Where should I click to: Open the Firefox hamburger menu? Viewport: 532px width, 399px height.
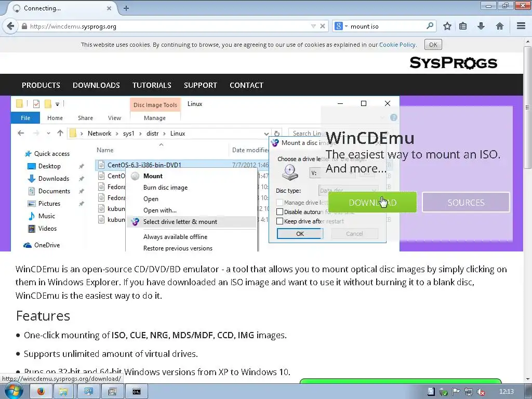coord(521,26)
